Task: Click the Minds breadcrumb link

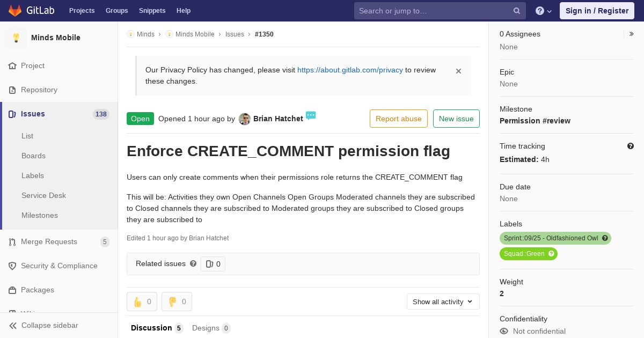Action: pos(145,34)
